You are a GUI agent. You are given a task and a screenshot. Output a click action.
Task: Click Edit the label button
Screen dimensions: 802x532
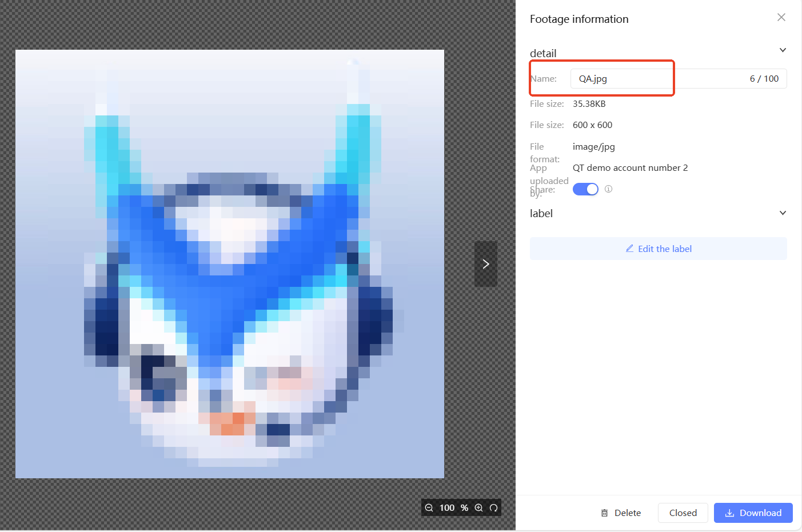click(659, 249)
